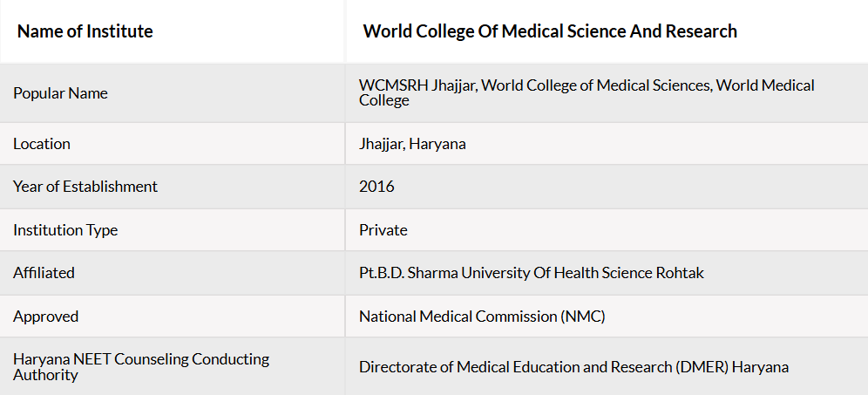Click the 'Year of Establishment' label
The height and width of the screenshot is (395, 868).
[x=85, y=187]
